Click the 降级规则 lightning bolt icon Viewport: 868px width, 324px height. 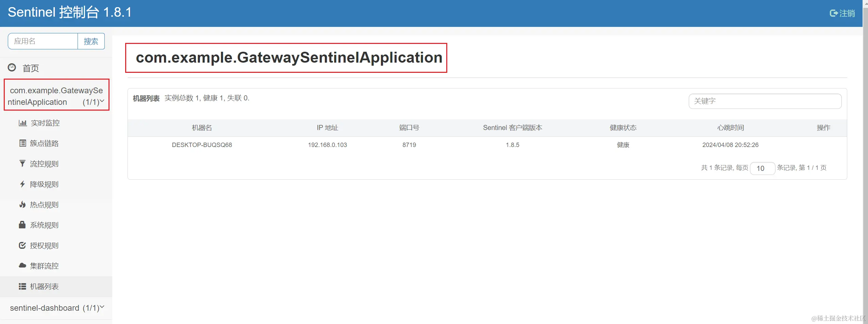(22, 184)
